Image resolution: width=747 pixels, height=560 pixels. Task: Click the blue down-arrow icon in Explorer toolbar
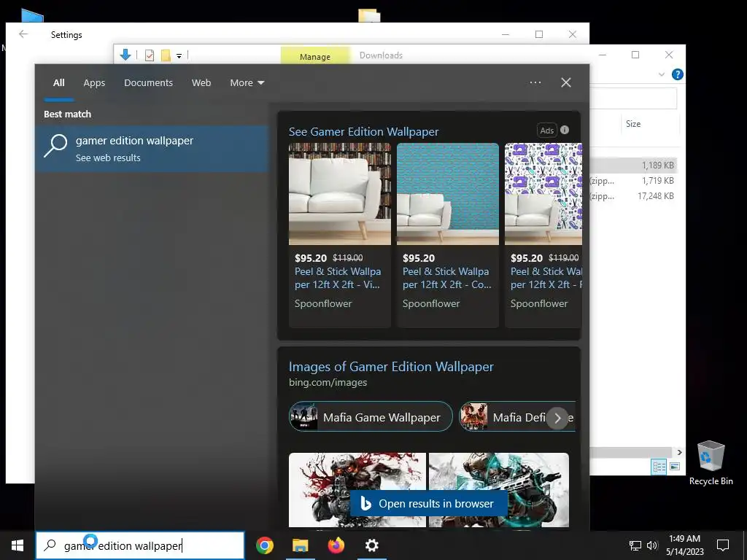(125, 55)
